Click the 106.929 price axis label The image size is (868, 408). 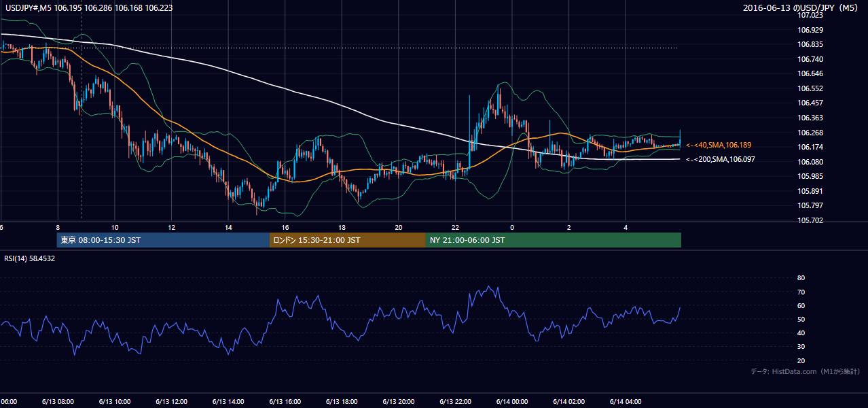[810, 30]
